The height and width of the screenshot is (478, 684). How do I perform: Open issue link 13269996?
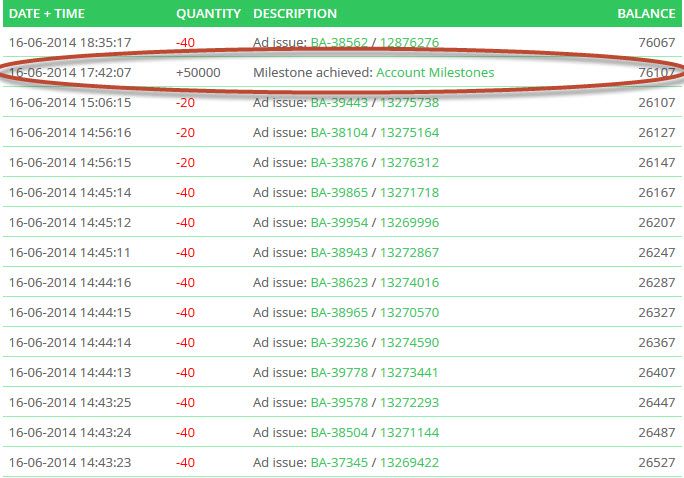[409, 222]
